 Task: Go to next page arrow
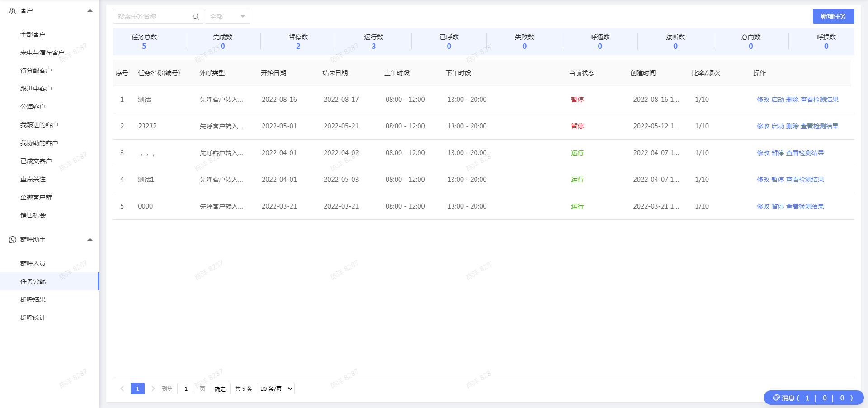click(x=153, y=389)
